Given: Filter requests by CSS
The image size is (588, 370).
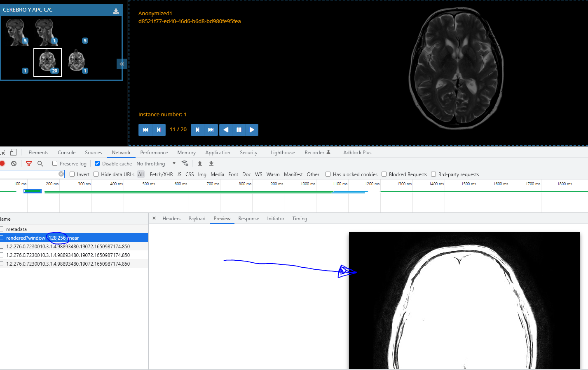Looking at the screenshot, I should tap(190, 174).
